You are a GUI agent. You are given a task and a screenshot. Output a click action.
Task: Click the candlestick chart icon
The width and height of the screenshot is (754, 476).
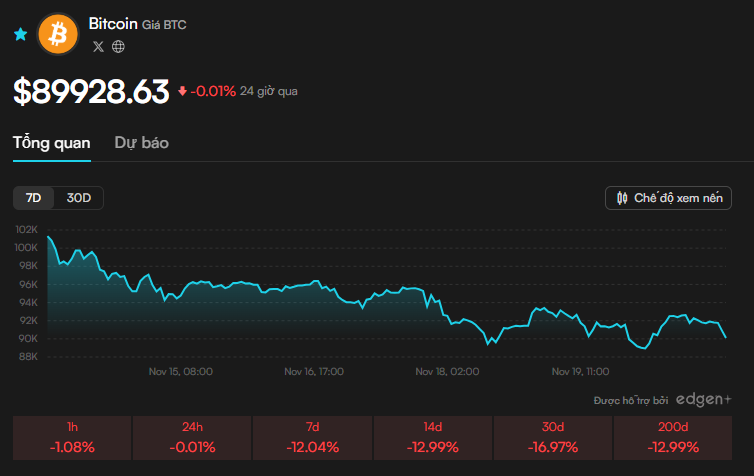[622, 198]
